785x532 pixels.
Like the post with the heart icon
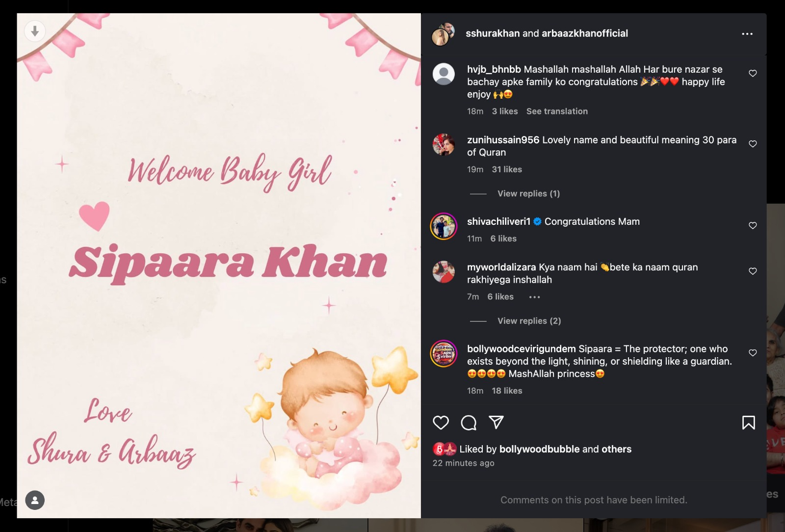click(x=441, y=423)
